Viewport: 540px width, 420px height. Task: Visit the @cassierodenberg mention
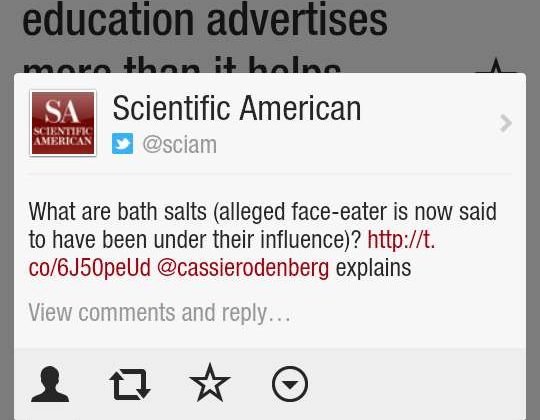pos(243,268)
